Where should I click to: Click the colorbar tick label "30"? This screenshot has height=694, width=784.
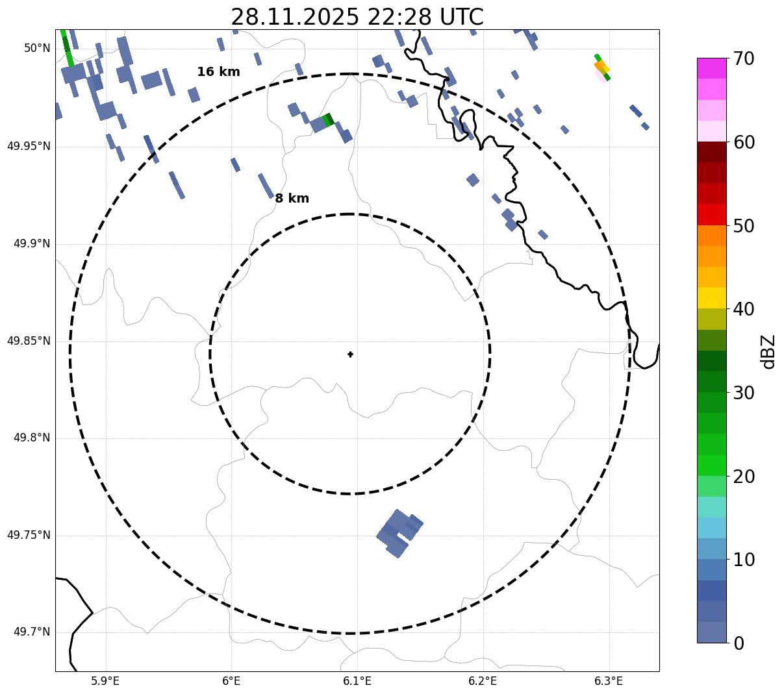pos(744,393)
